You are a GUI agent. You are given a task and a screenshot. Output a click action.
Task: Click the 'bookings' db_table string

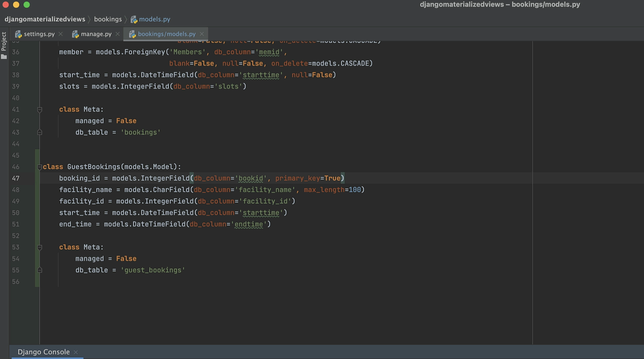pos(140,132)
